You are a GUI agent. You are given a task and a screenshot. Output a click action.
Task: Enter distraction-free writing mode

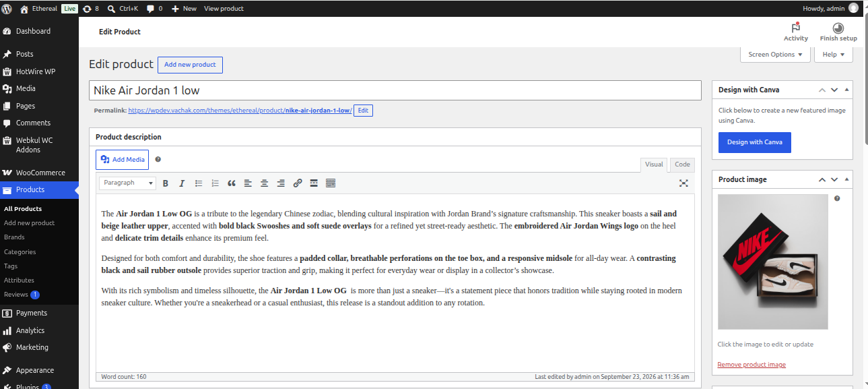pyautogui.click(x=683, y=183)
